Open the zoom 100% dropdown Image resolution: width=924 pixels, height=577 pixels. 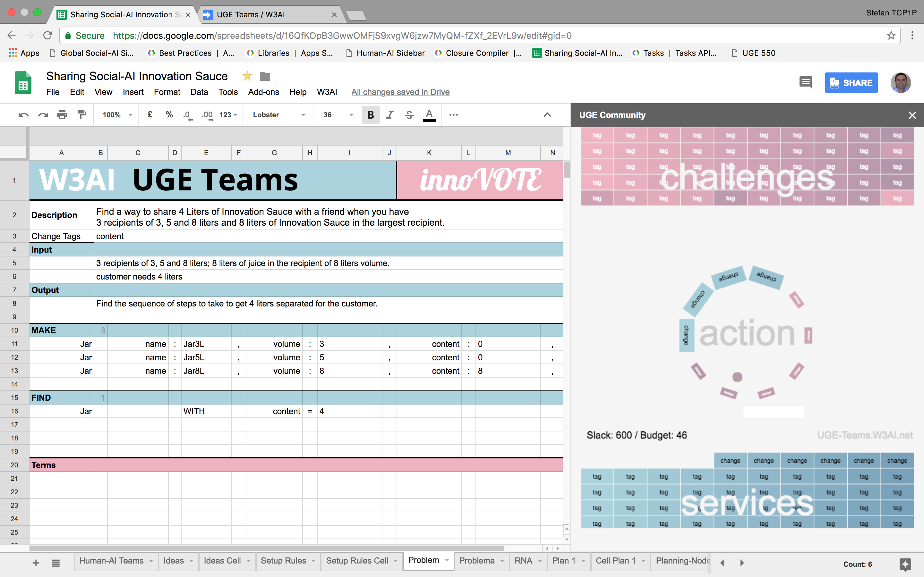[x=117, y=115]
